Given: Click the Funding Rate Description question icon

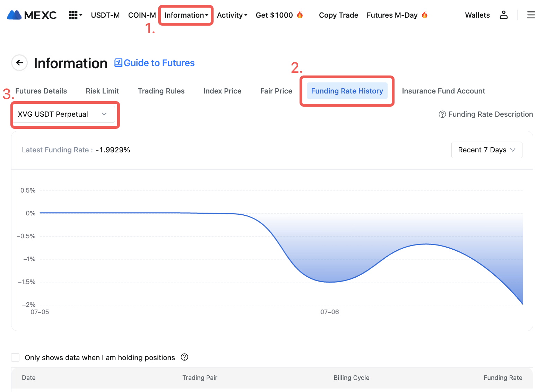Looking at the screenshot, I should [x=442, y=114].
